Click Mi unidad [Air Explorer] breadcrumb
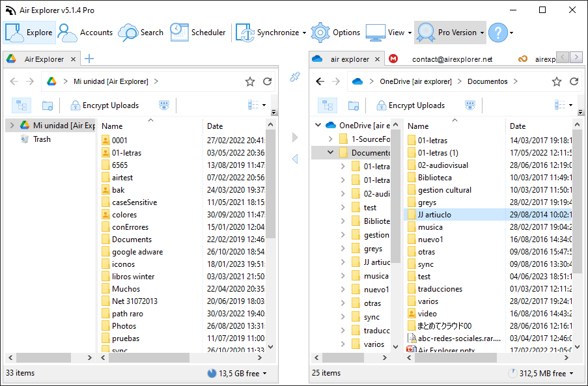 point(111,81)
